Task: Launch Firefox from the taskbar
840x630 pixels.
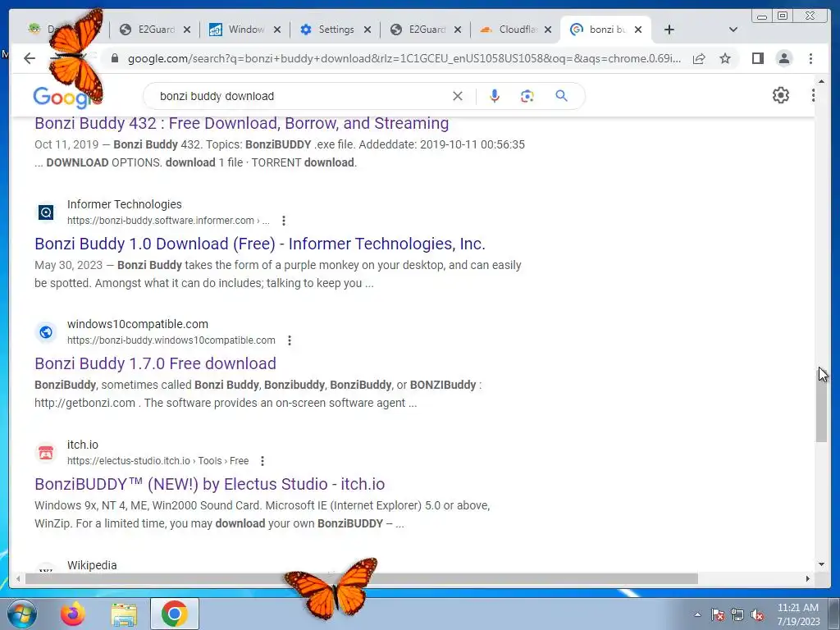Action: pyautogui.click(x=72, y=614)
